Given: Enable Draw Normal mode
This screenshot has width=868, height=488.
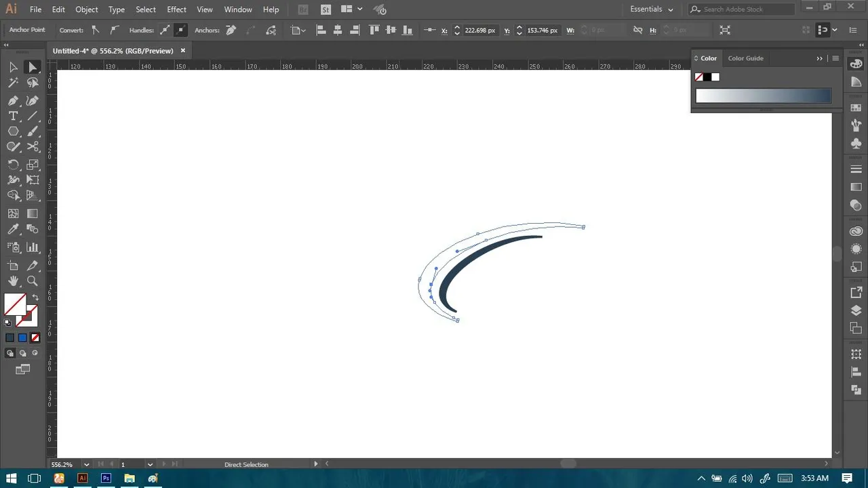Looking at the screenshot, I should pyautogui.click(x=10, y=353).
